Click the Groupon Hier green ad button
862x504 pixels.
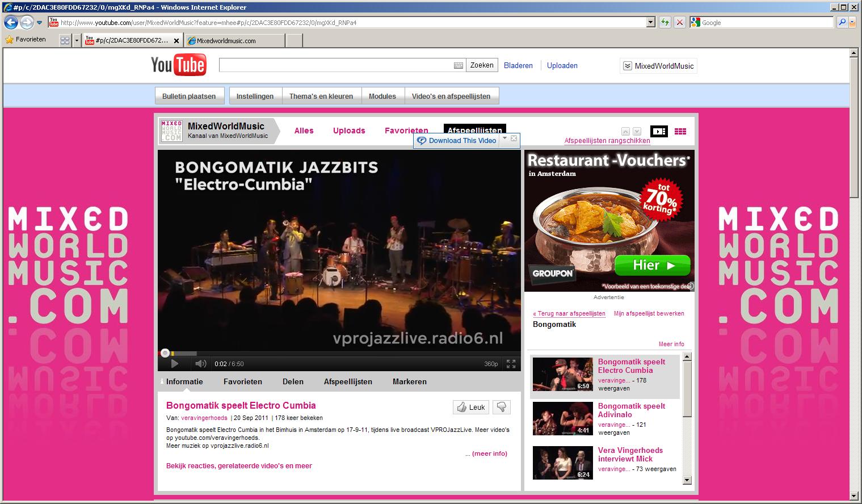(x=653, y=265)
